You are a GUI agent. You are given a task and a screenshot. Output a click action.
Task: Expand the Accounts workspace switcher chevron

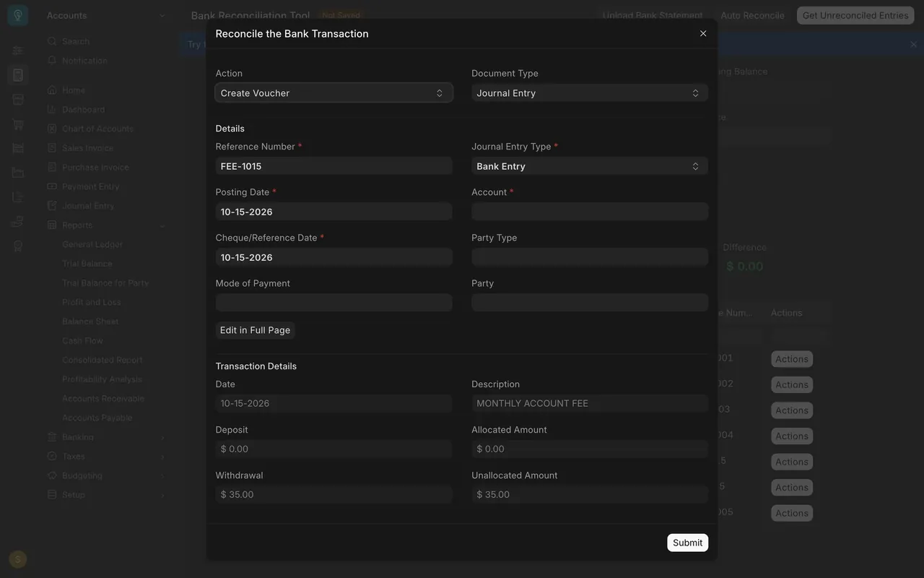click(x=162, y=15)
